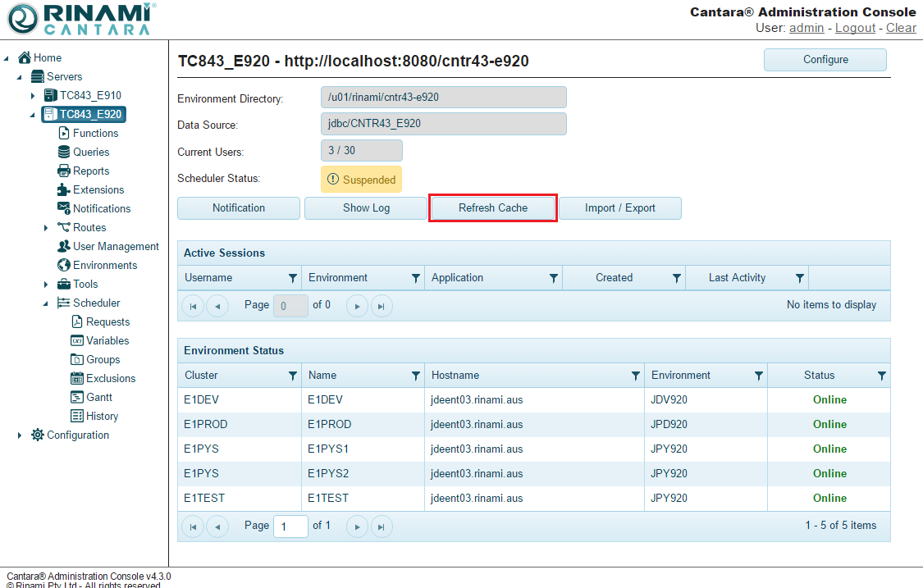
Task: Expand the Routes tree node
Action: 46,228
